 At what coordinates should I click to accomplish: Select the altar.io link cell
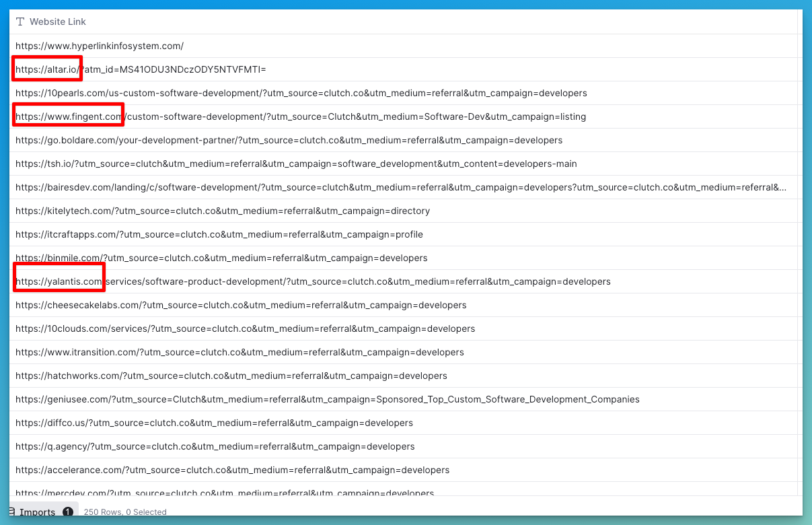(403, 69)
